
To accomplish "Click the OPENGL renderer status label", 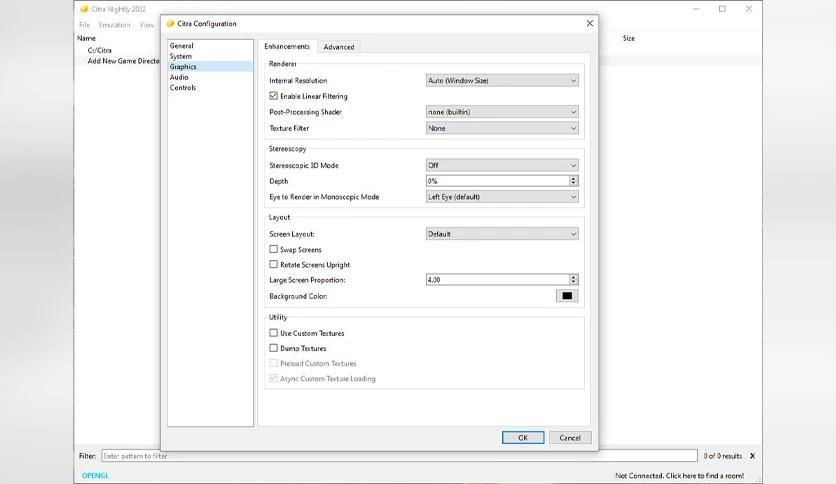I will point(95,475).
